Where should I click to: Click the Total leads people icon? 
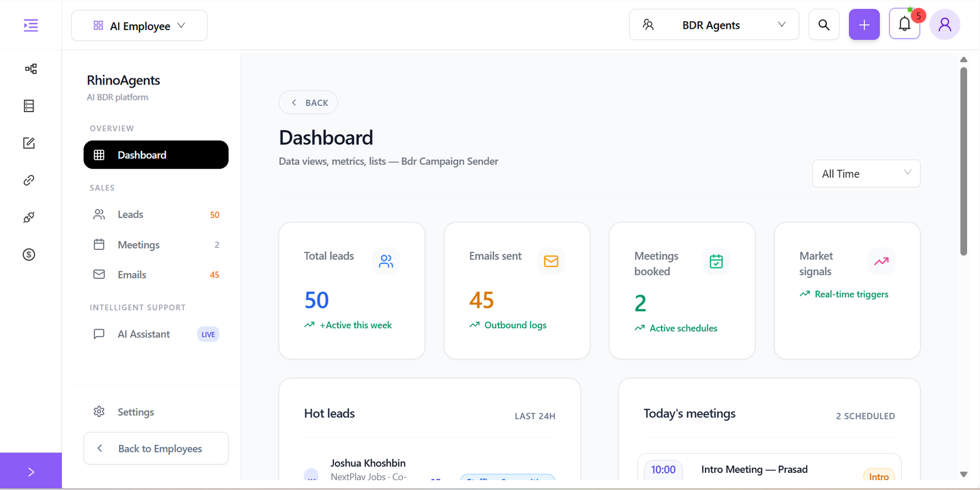pos(386,262)
